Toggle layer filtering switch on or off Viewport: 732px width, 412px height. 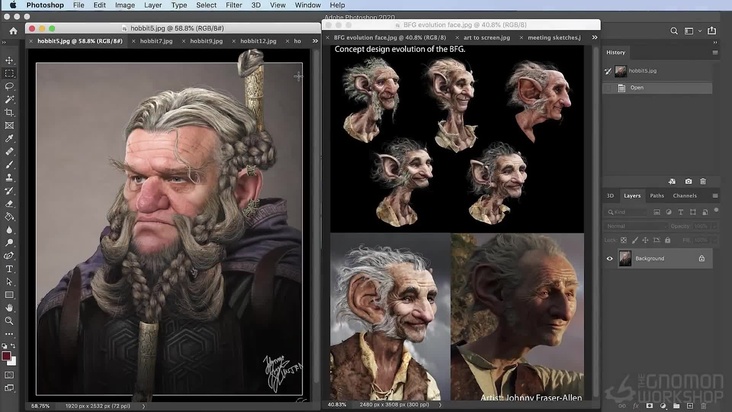coord(716,211)
